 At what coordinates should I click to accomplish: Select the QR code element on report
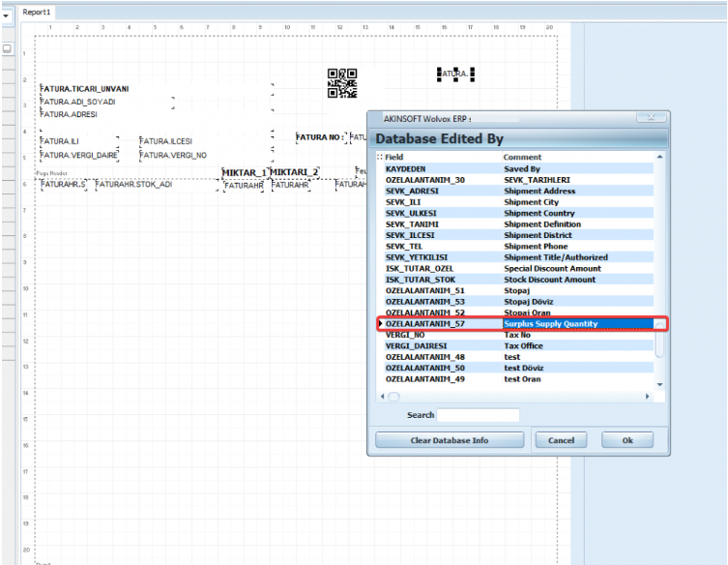point(342,83)
